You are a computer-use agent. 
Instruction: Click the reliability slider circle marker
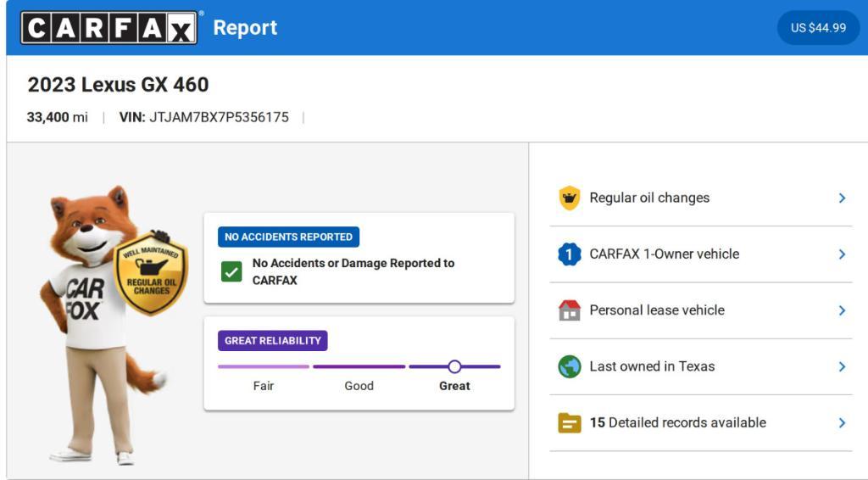(454, 366)
